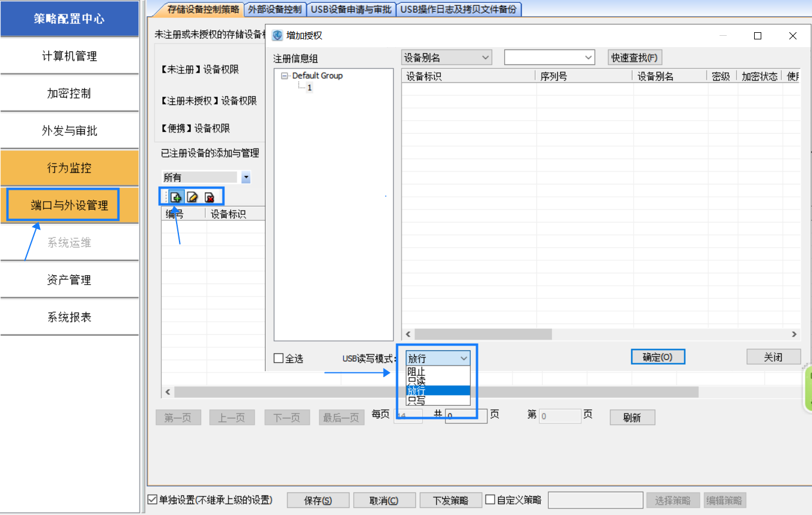812x515 pixels.
Task: Confirm with the 确定(O) button
Action: pyautogui.click(x=657, y=357)
